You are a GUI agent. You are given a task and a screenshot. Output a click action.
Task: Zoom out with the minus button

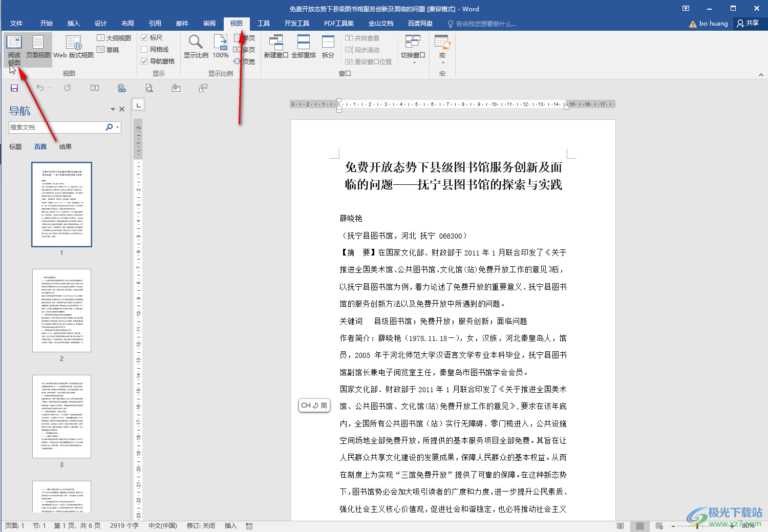(x=673, y=526)
